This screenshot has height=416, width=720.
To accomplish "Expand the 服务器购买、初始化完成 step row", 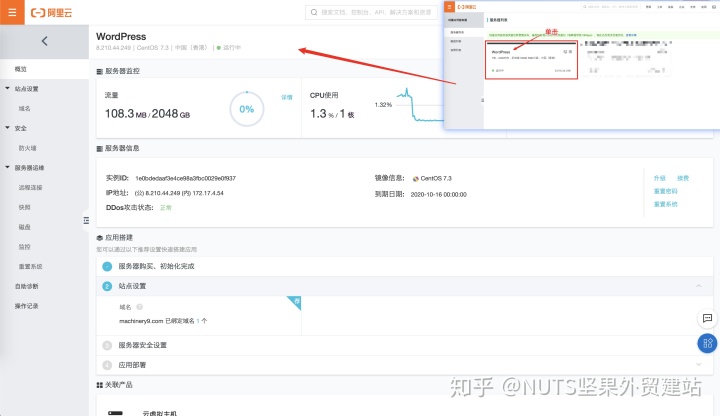I will click(x=405, y=266).
